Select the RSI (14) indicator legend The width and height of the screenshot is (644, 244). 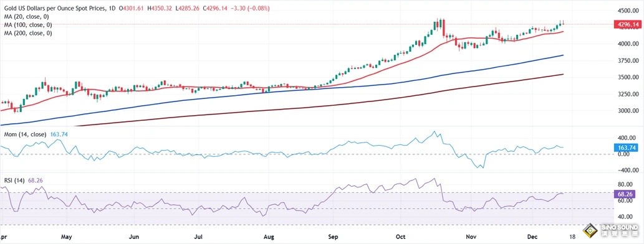coord(15,180)
